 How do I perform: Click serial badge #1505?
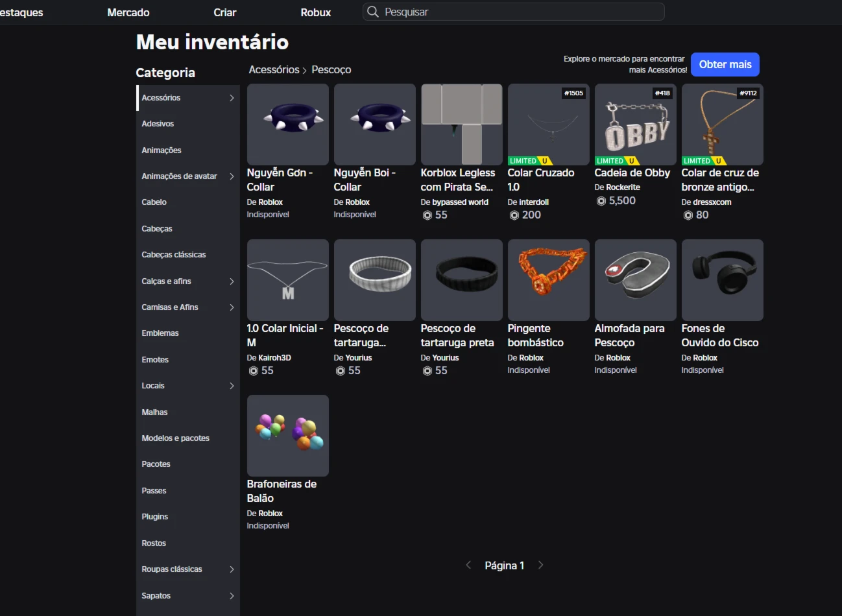point(573,93)
